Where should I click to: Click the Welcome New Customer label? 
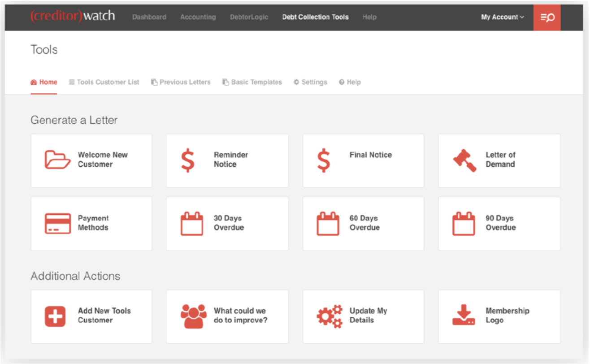[103, 160]
